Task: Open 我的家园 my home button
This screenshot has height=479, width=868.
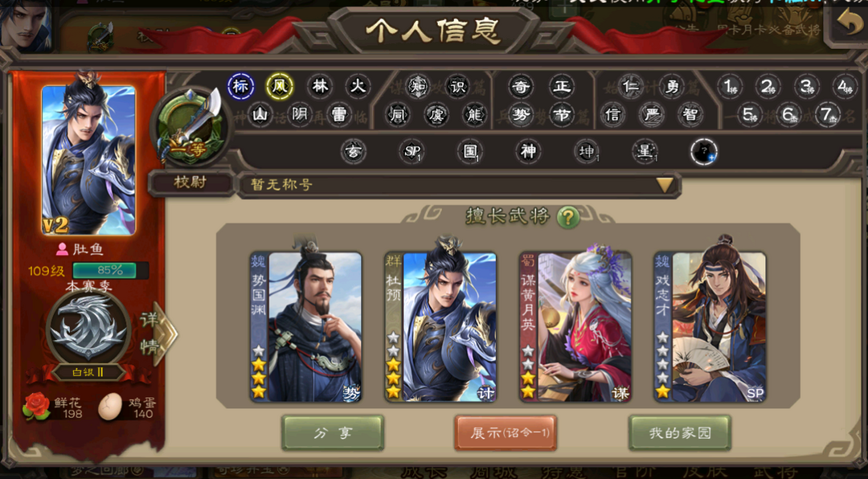Action: [680, 432]
